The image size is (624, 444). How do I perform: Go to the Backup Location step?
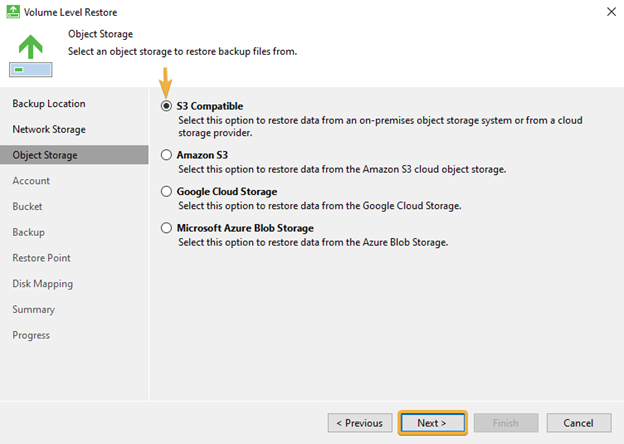(49, 103)
